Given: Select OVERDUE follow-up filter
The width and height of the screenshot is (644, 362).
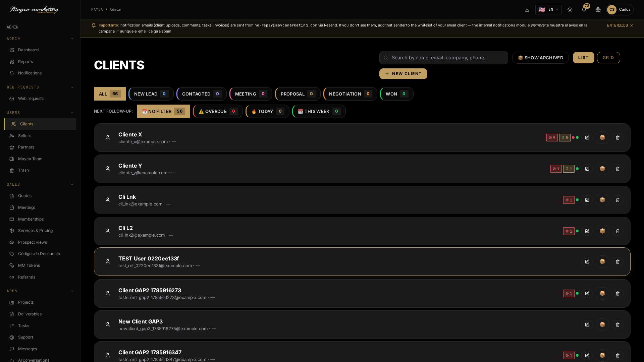Looking at the screenshot, I should tap(218, 111).
